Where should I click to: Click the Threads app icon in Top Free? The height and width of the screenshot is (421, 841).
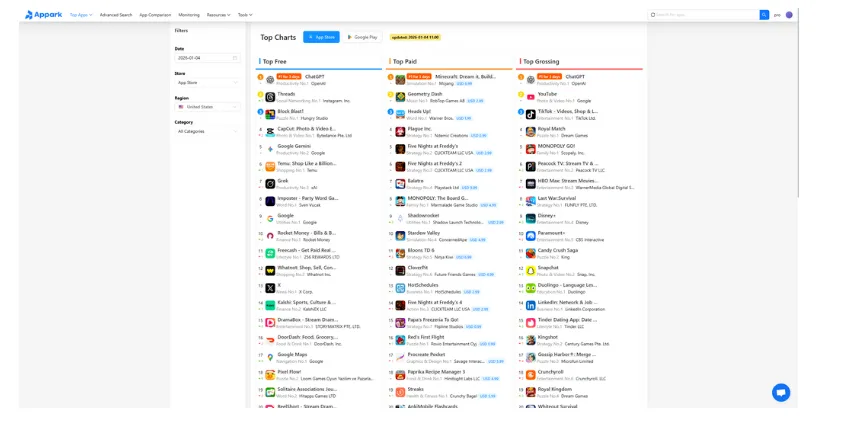pos(270,97)
